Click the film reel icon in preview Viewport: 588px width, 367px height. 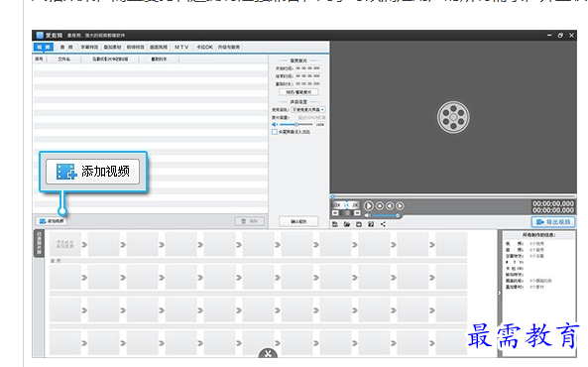click(x=453, y=117)
